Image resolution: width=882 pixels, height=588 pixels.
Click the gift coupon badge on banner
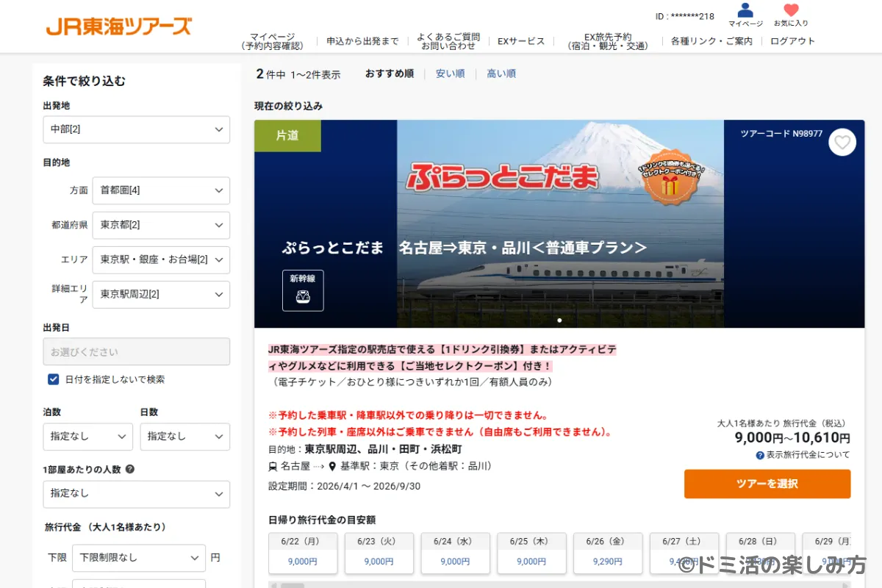[670, 177]
